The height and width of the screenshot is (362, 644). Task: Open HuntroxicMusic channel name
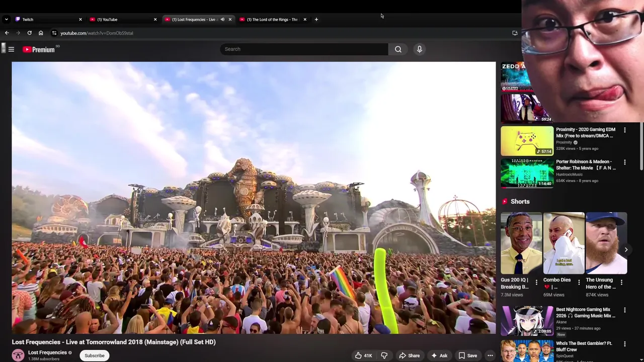(x=569, y=174)
